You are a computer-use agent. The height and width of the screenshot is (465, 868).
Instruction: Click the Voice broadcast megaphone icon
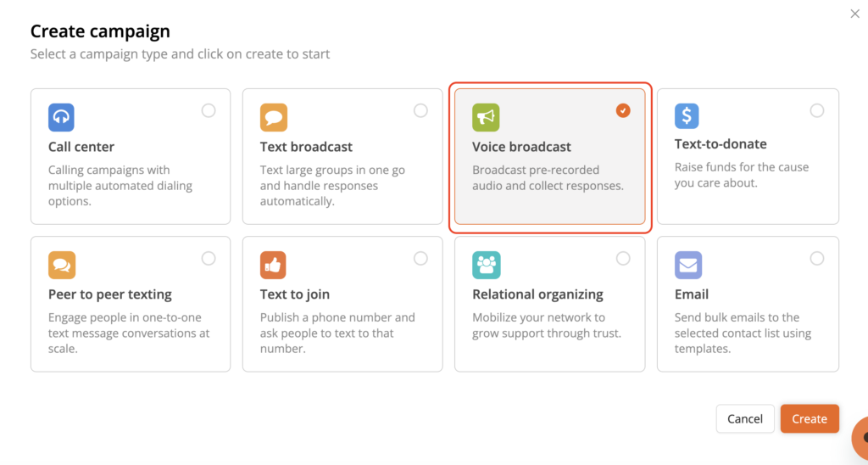486,117
